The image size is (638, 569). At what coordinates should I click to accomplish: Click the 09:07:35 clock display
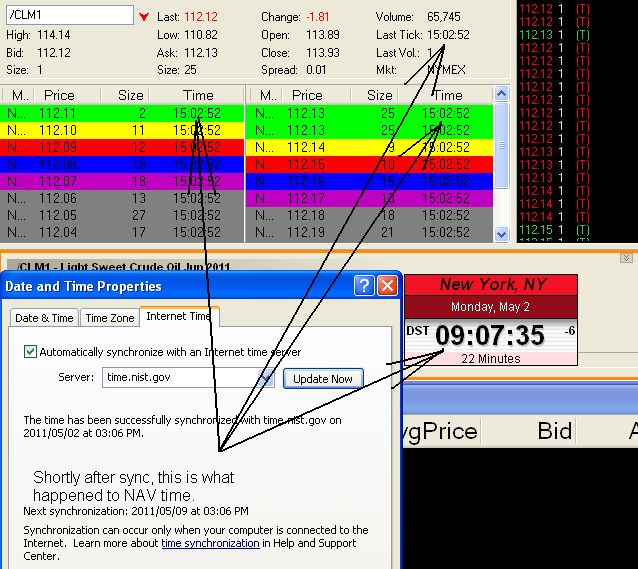click(490, 335)
